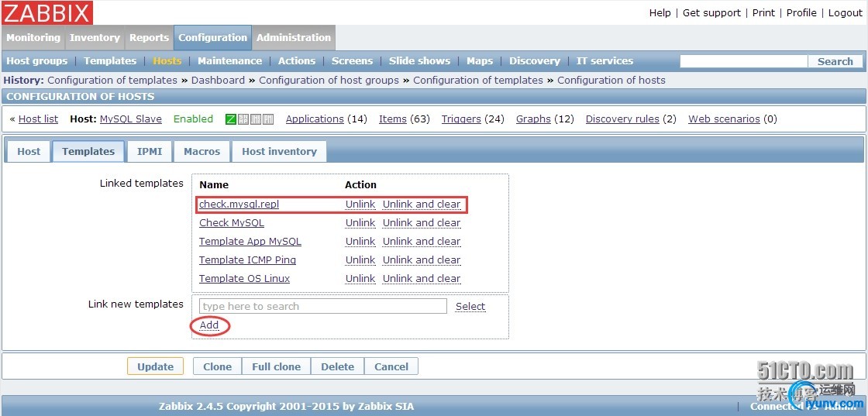The image size is (868, 416).
Task: Open the Configuration menu
Action: tap(212, 38)
